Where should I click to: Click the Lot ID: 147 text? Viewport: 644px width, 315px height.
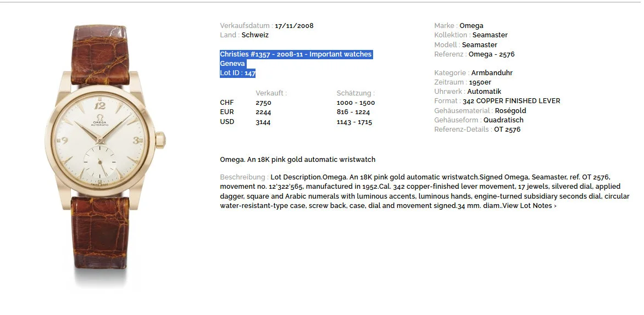tap(238, 73)
